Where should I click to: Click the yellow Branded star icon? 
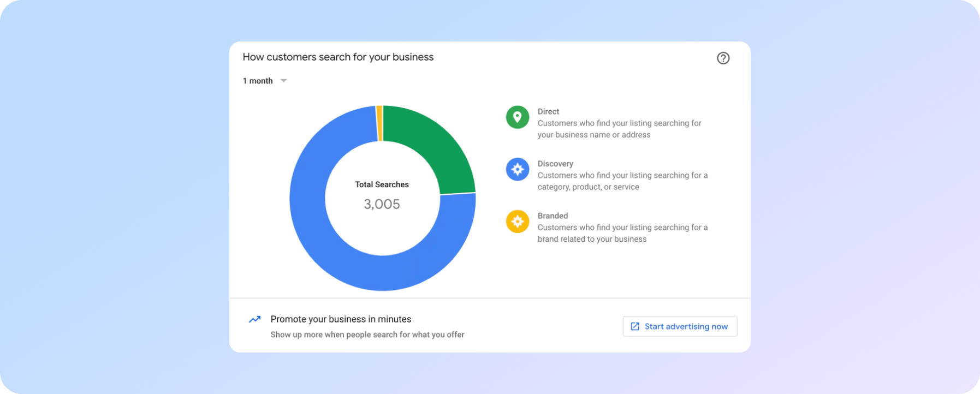(x=517, y=222)
